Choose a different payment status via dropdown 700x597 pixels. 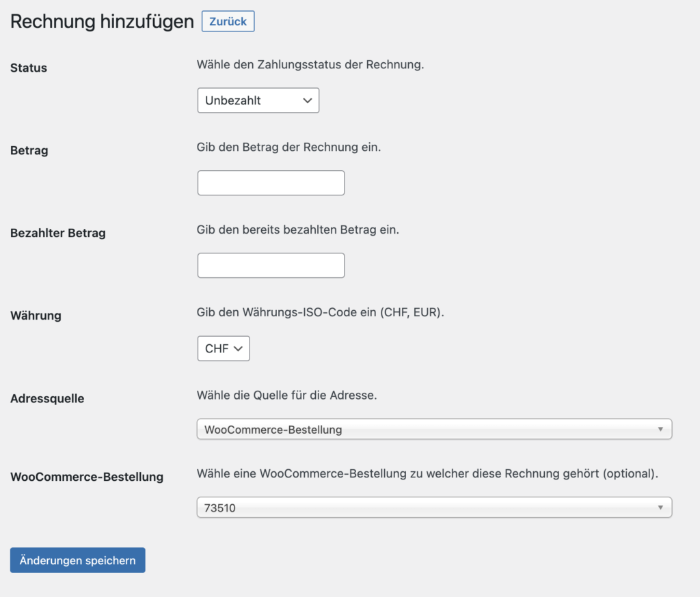pyautogui.click(x=258, y=100)
